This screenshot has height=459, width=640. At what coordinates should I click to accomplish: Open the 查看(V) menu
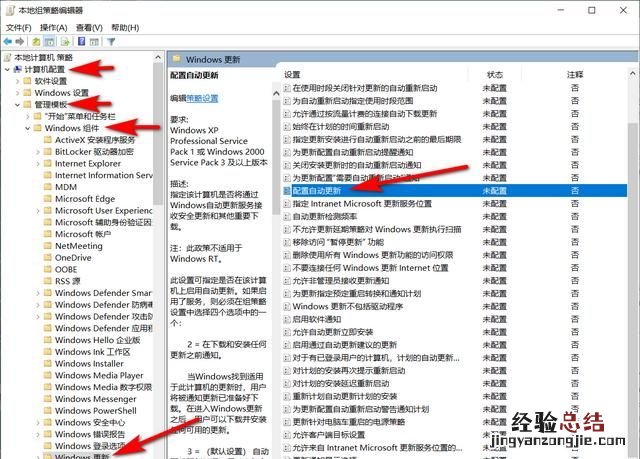(x=89, y=28)
